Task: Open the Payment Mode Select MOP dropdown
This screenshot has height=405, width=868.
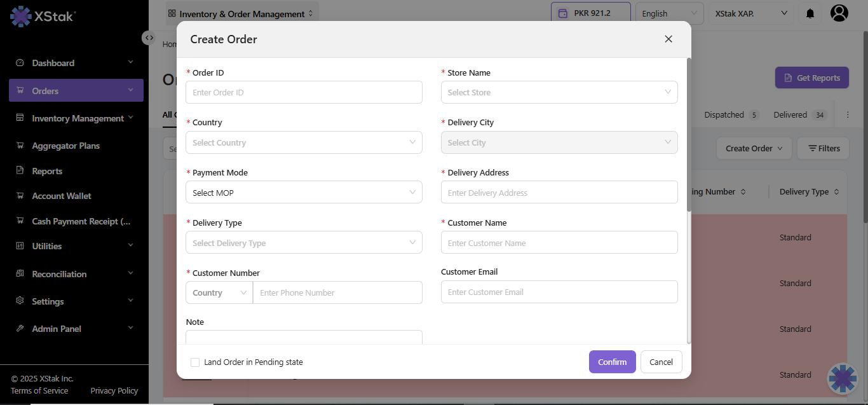Action: 304,193
